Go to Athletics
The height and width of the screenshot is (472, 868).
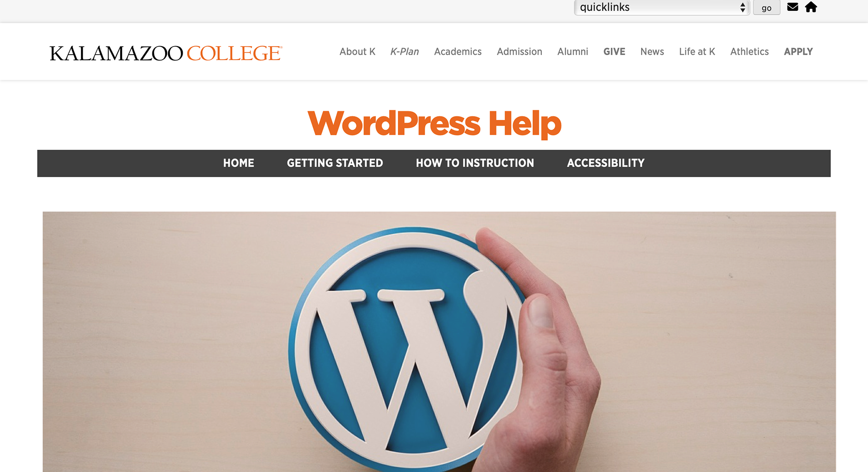(x=750, y=52)
